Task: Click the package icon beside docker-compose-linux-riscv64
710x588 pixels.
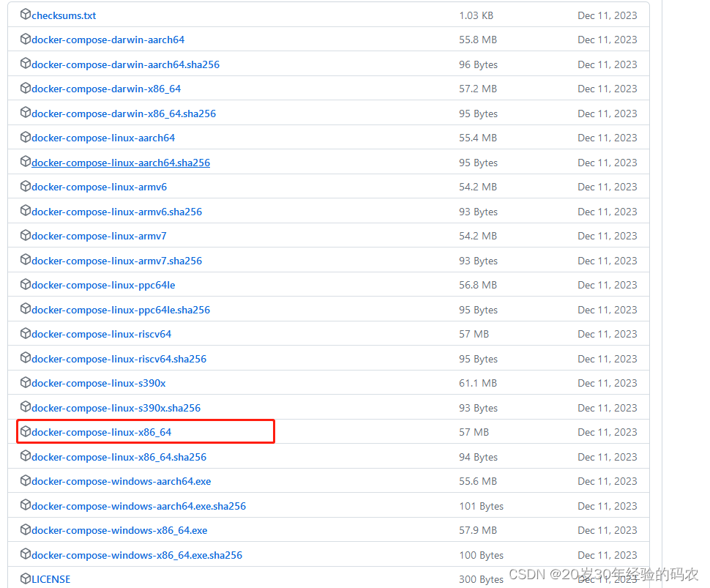Action: [x=26, y=333]
